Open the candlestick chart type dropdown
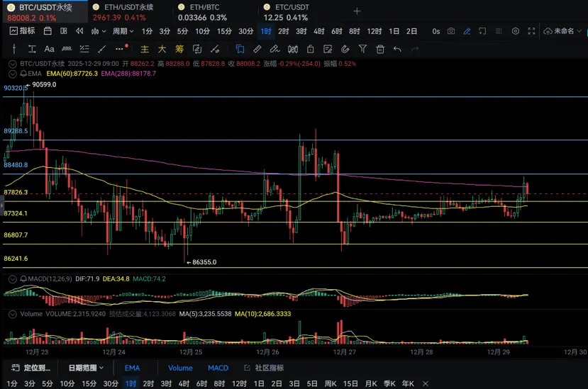 [99, 31]
